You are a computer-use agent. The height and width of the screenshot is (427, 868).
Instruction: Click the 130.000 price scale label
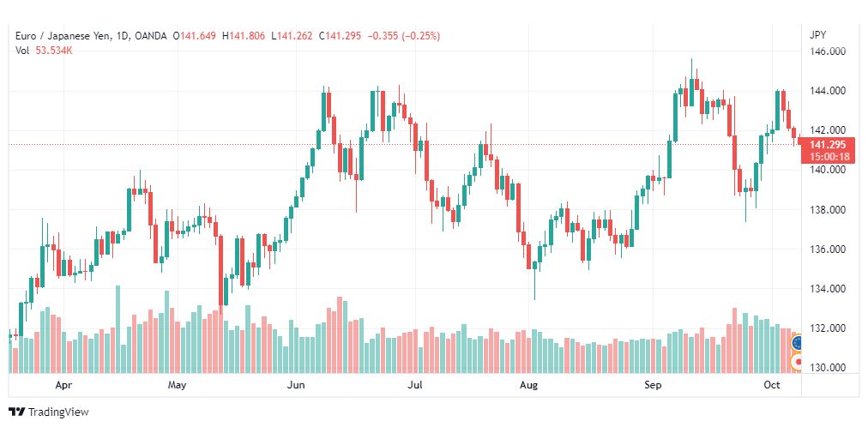point(827,368)
